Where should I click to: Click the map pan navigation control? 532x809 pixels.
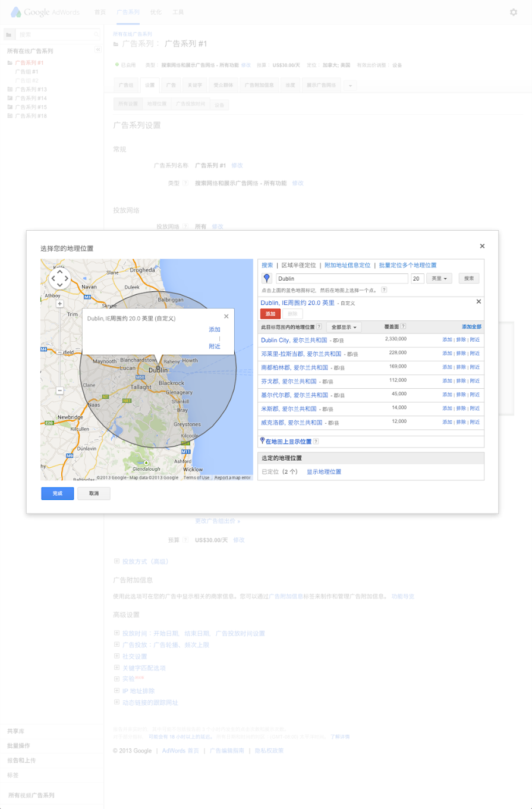click(x=59, y=278)
